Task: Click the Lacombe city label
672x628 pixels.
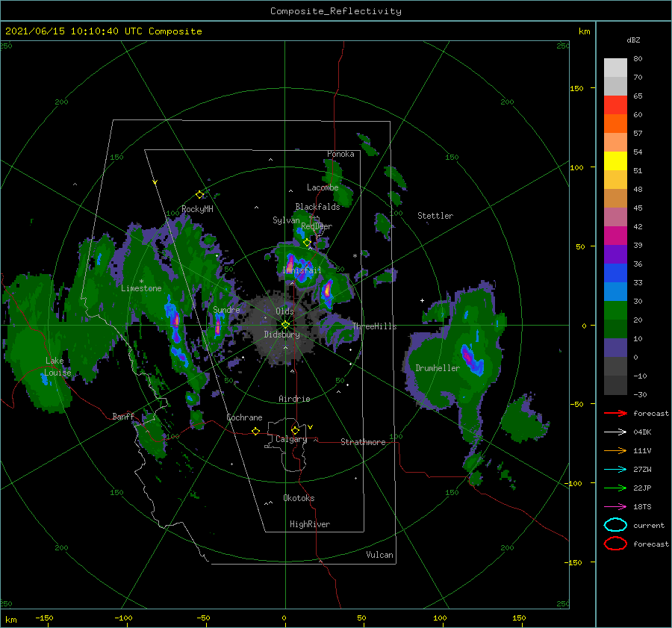Action: 323,187
